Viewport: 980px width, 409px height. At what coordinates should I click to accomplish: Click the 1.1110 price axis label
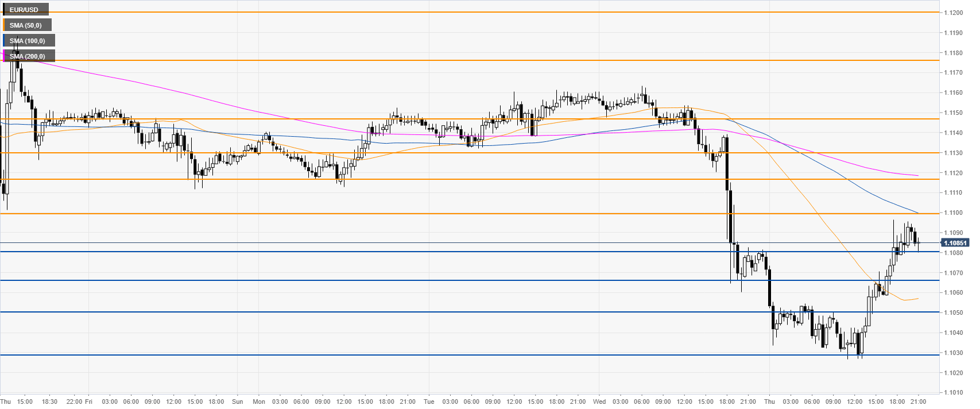coord(953,193)
